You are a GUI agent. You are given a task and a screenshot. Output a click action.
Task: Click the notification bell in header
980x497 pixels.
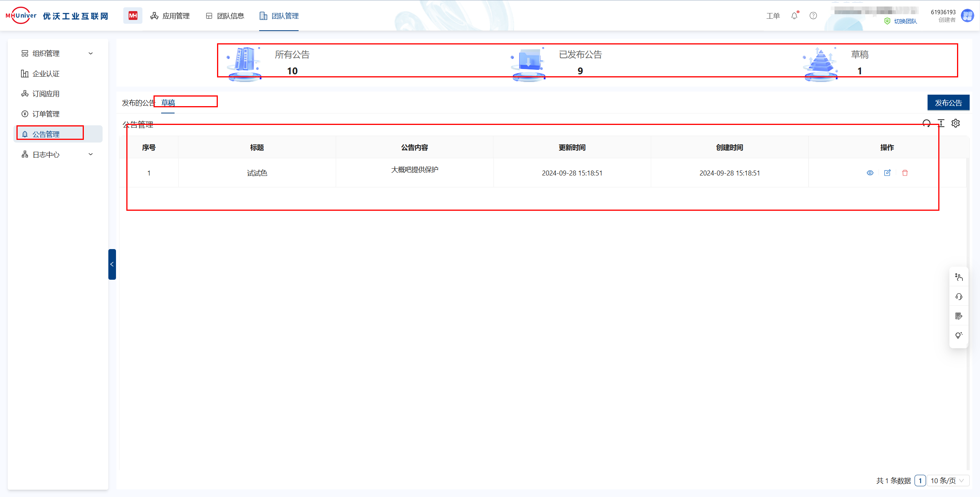click(794, 16)
